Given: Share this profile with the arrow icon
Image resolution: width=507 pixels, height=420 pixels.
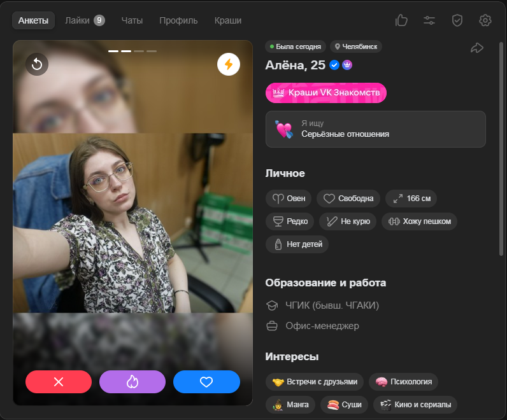Looking at the screenshot, I should [x=477, y=48].
